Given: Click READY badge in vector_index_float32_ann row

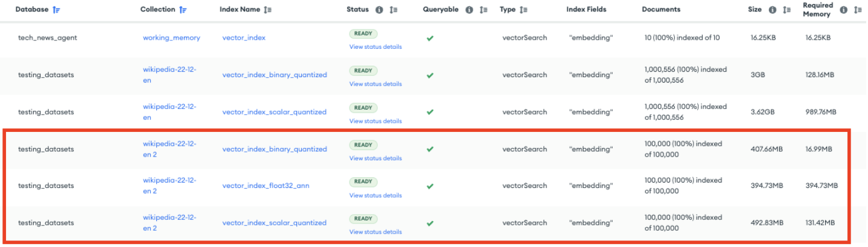Looking at the screenshot, I should (363, 181).
